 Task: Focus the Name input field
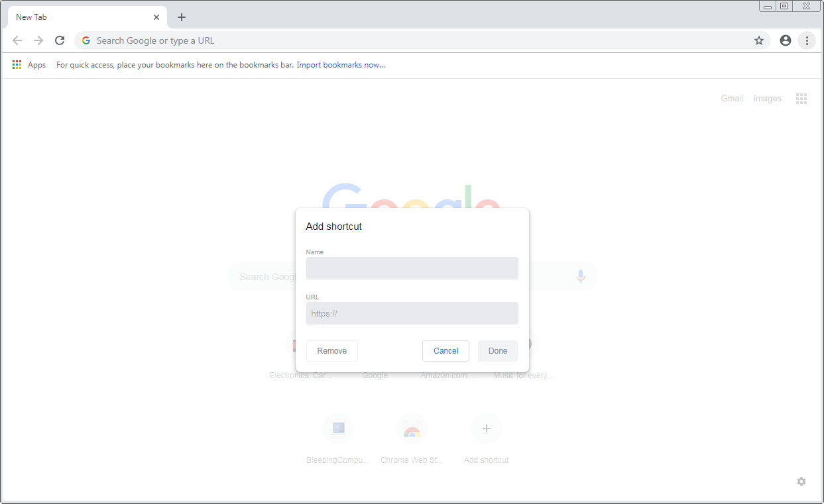tap(412, 268)
